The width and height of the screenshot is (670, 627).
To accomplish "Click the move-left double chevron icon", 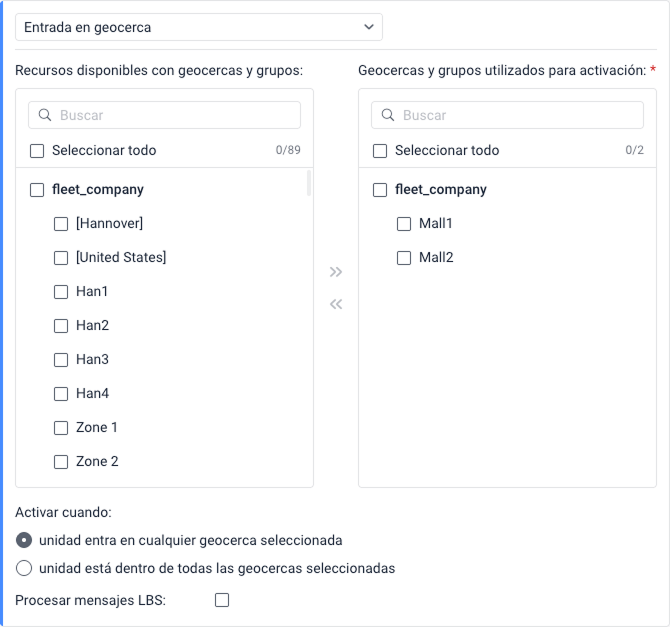I will point(336,304).
